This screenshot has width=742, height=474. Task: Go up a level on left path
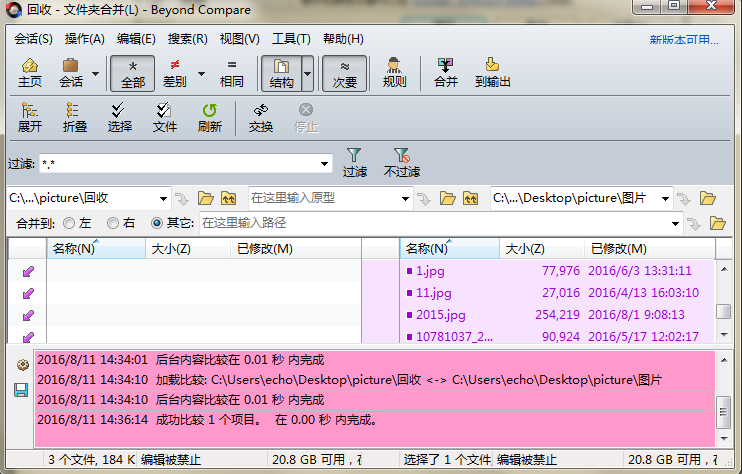(229, 199)
